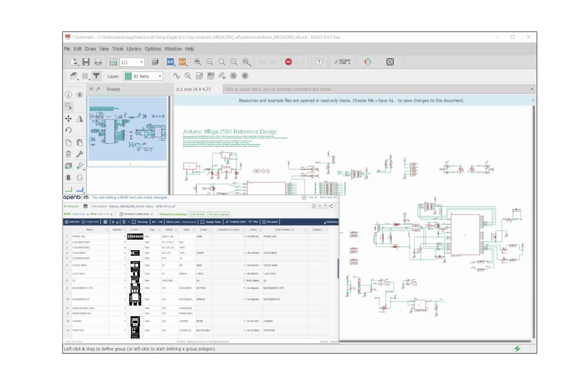This screenshot has width=588, height=384.
Task: Open the Library menu
Action: (134, 49)
